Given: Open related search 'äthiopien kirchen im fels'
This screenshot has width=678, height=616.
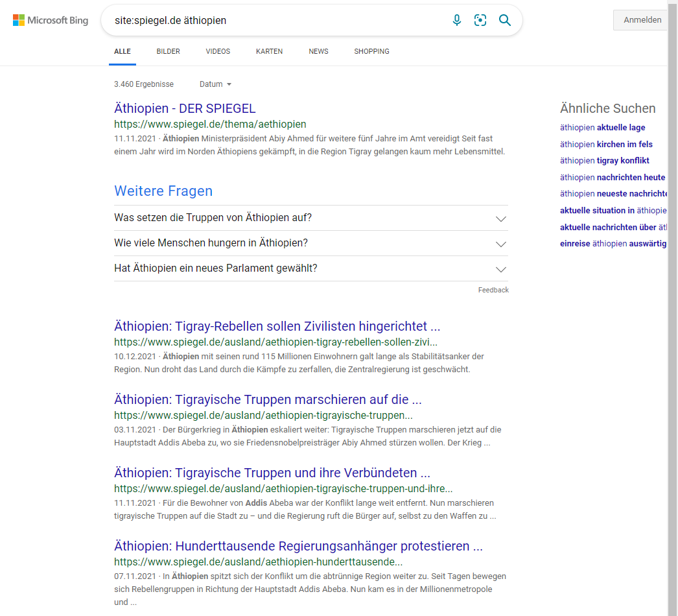Looking at the screenshot, I should pyautogui.click(x=606, y=145).
